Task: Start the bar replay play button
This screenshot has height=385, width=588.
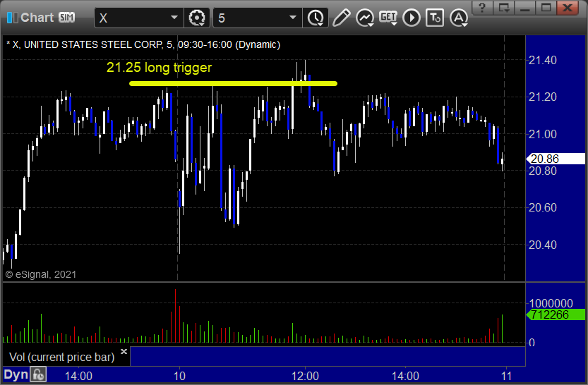Action: pos(412,18)
